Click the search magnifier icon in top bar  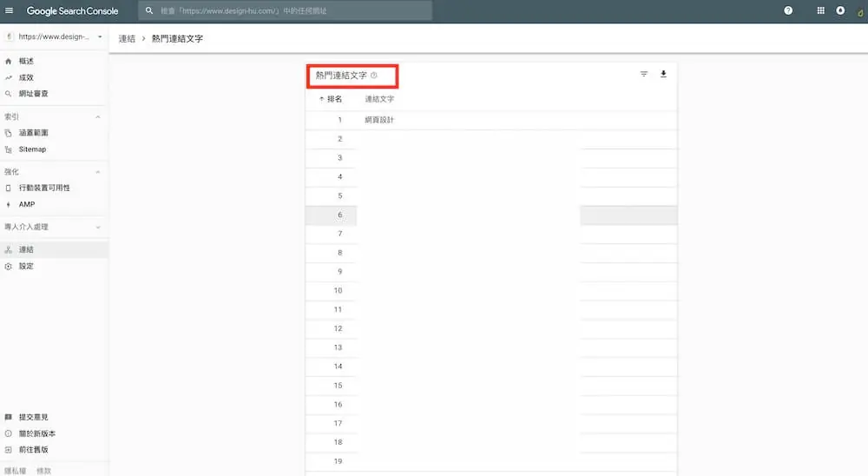[149, 10]
